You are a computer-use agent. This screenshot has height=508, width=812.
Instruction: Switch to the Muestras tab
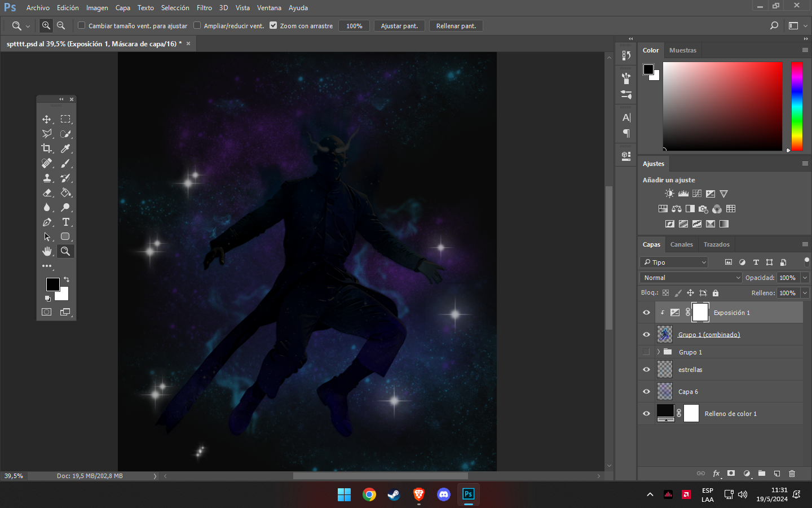tap(683, 50)
